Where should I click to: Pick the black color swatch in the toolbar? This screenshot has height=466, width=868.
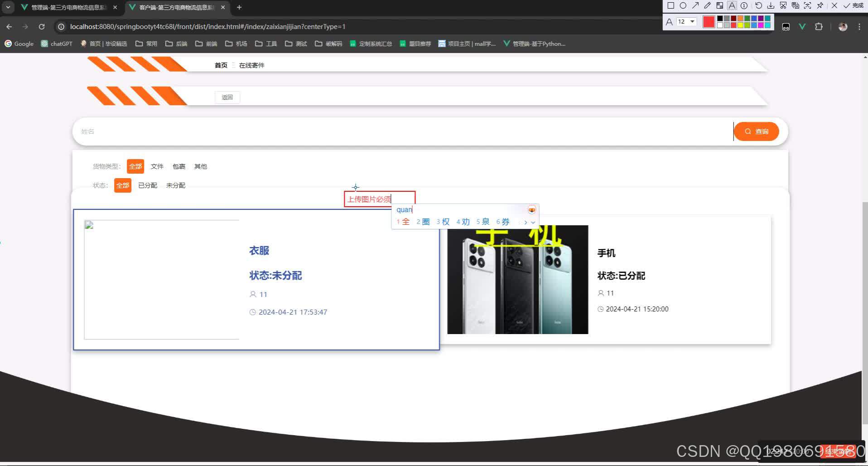720,18
